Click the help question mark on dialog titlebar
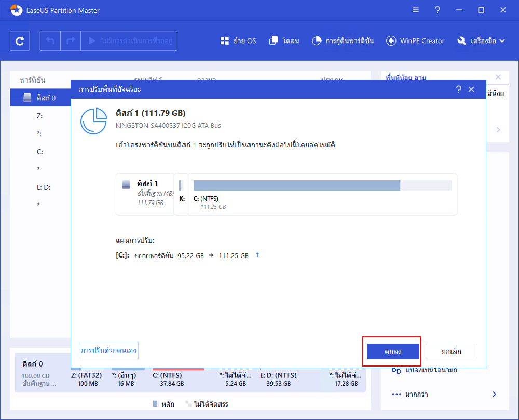Viewport: 519px width, 420px height. point(458,89)
